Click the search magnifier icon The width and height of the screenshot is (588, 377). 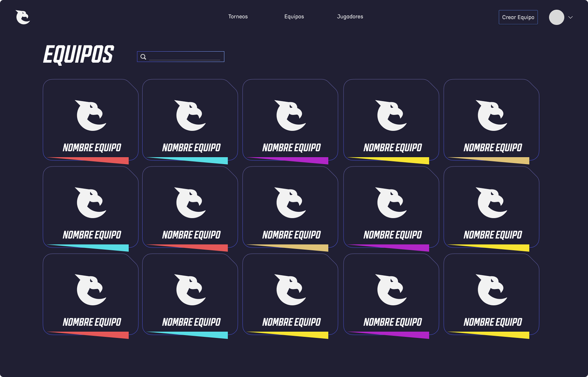(143, 57)
